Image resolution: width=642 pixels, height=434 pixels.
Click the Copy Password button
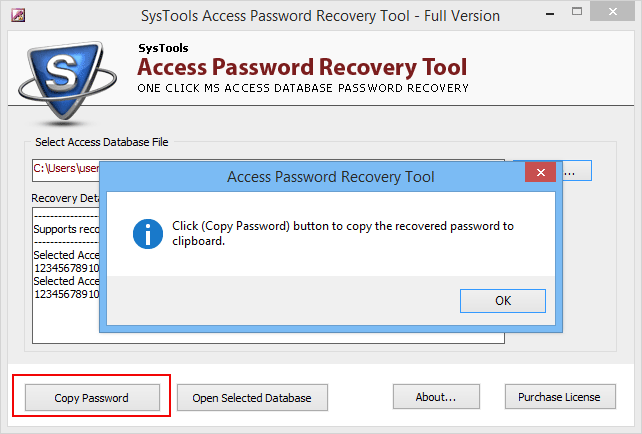(92, 397)
